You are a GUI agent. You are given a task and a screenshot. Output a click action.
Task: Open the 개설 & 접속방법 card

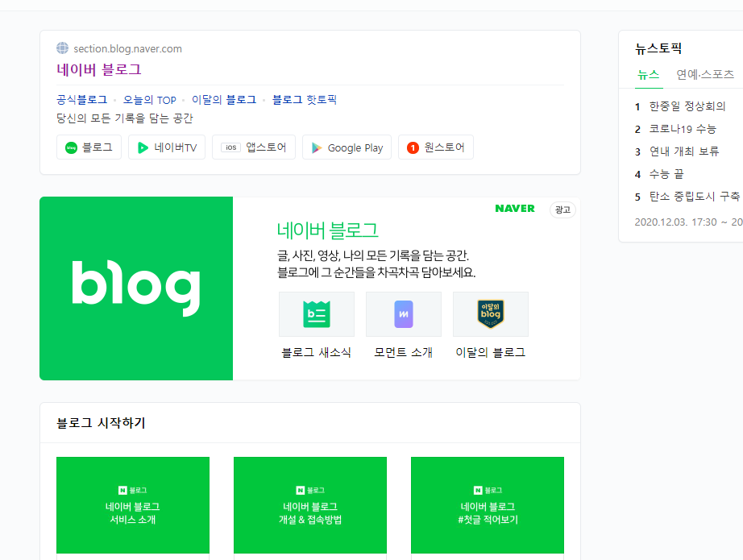point(310,505)
